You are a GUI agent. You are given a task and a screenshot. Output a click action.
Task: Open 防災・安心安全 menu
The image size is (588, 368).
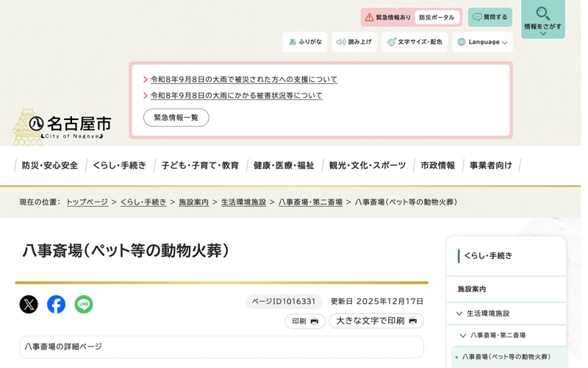50,165
